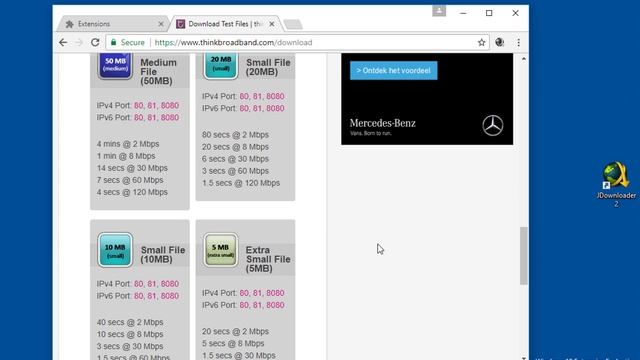Click IPv4 port 81 for 5MB file

click(257, 293)
